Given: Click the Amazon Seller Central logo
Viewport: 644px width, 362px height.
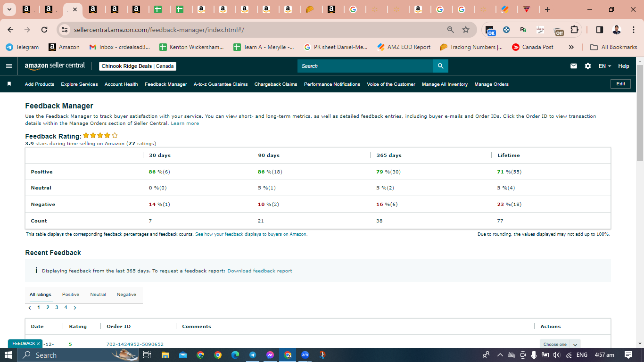Looking at the screenshot, I should [x=55, y=66].
